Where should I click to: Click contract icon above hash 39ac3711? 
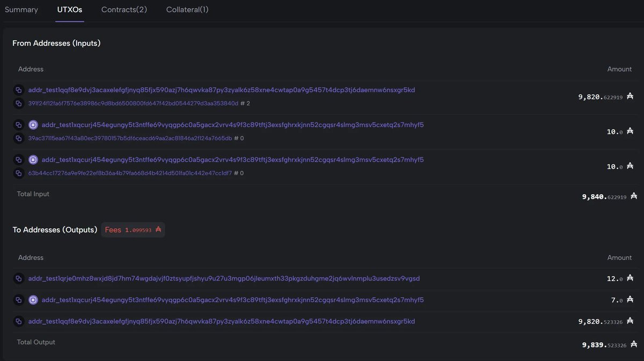click(x=33, y=125)
